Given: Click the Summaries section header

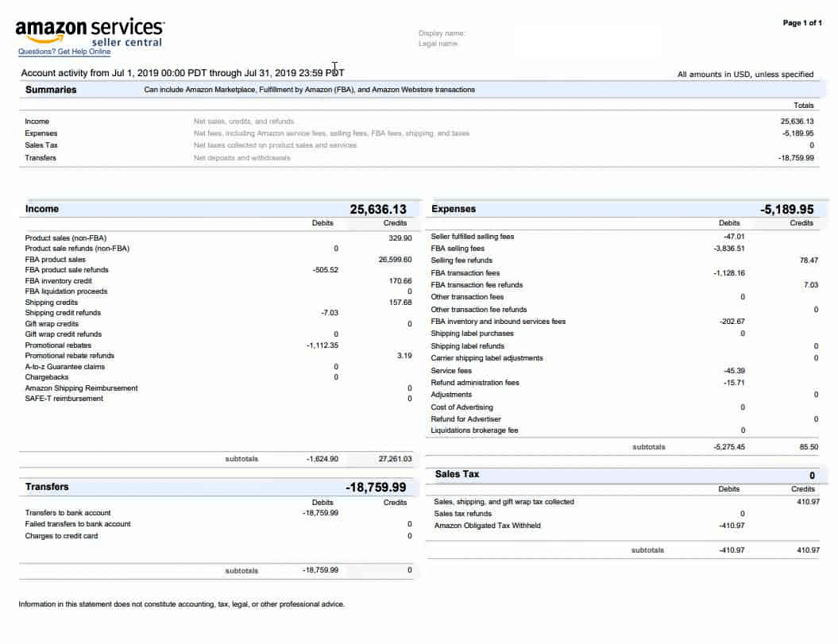Looking at the screenshot, I should tap(51, 90).
